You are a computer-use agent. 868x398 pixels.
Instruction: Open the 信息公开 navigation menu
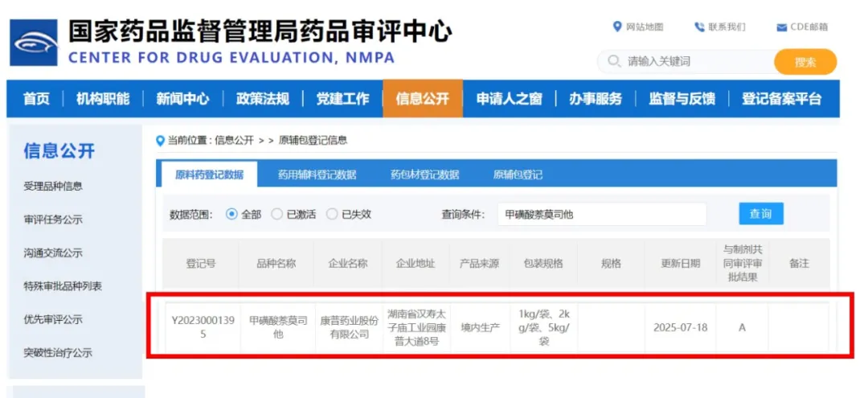pos(422,99)
